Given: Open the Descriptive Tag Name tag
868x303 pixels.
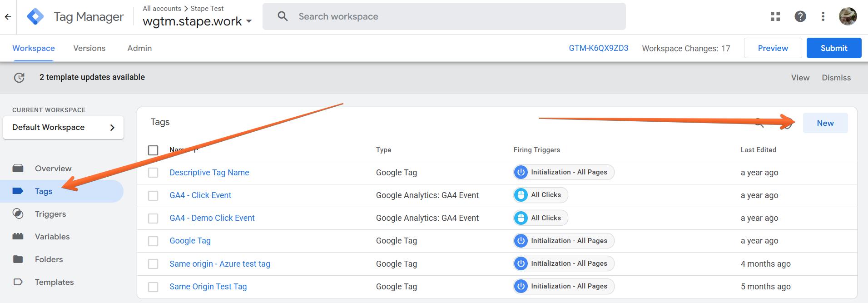Looking at the screenshot, I should coord(209,173).
